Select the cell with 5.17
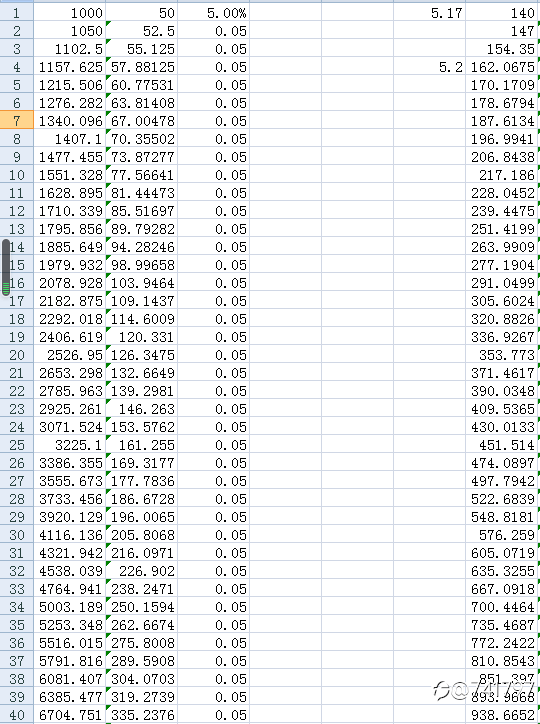 tap(430, 12)
